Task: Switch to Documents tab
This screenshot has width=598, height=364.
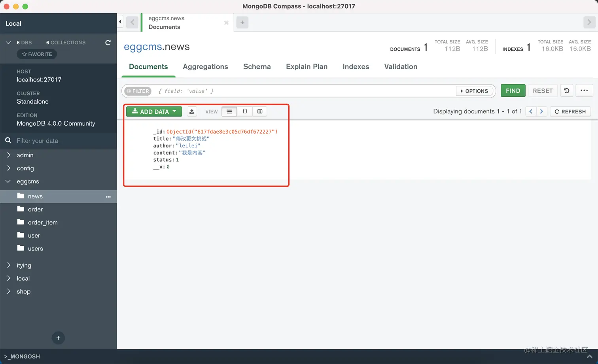Action: [x=148, y=67]
